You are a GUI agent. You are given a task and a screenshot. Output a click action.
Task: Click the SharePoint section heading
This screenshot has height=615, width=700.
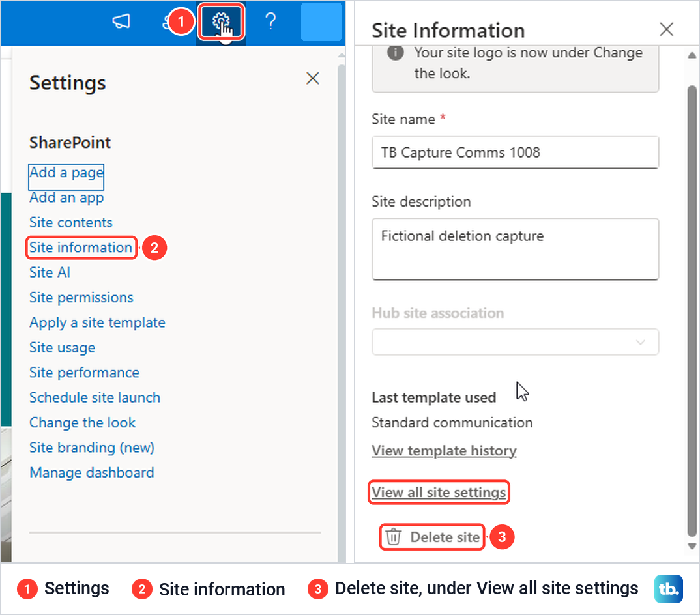70,143
